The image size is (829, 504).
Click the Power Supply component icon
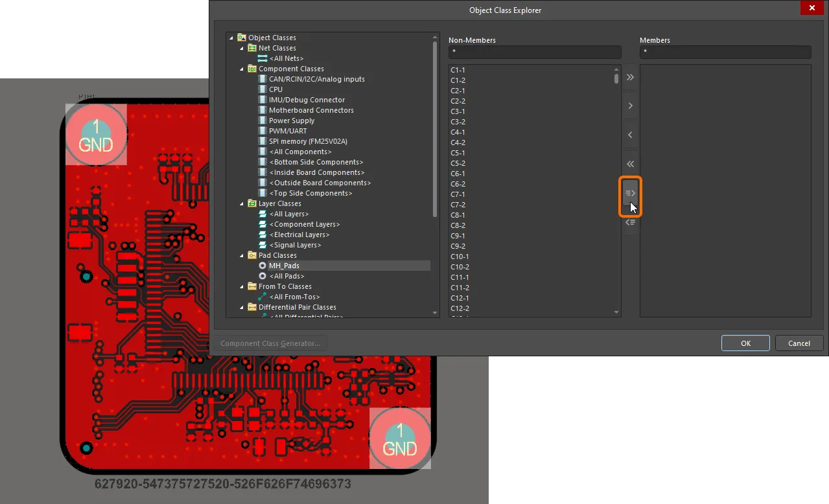263,120
